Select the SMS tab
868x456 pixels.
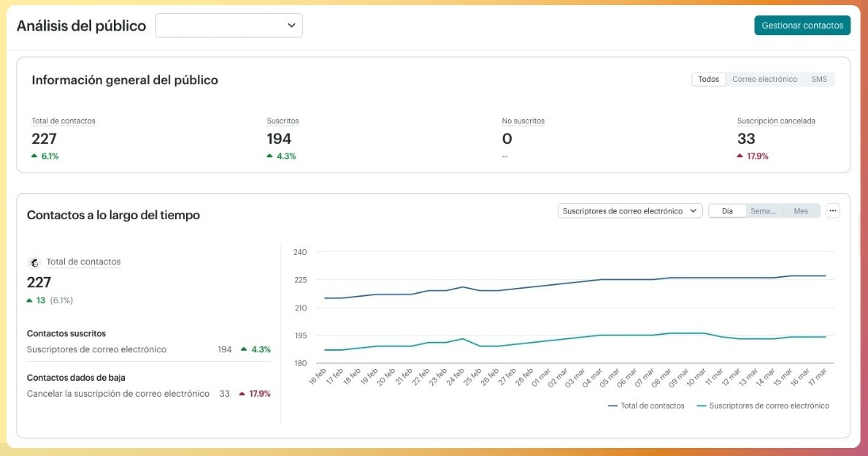click(819, 79)
